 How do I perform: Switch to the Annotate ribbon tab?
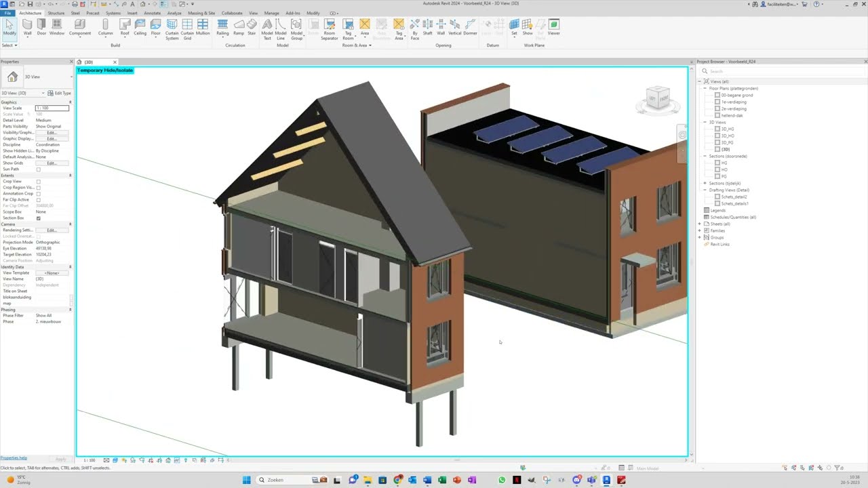point(153,13)
